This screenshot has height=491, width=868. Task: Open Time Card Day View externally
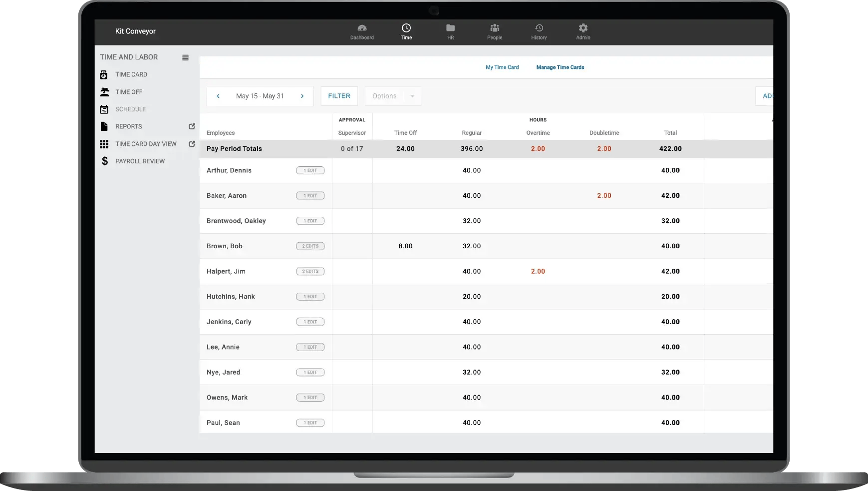[191, 143]
